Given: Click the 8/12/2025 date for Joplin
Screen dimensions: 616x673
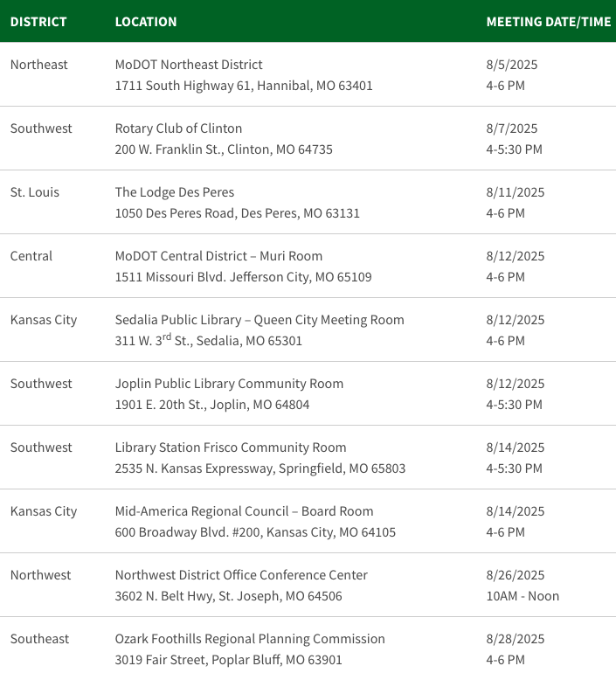Looking at the screenshot, I should 515,384.
